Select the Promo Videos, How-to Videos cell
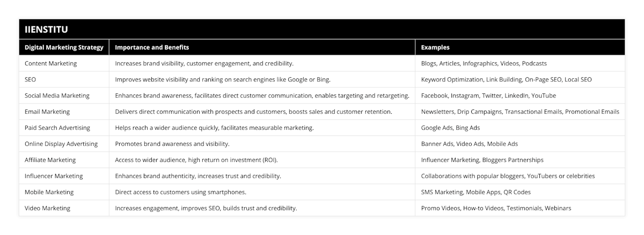Image resolution: width=644 pixels, height=235 pixels. [496, 208]
